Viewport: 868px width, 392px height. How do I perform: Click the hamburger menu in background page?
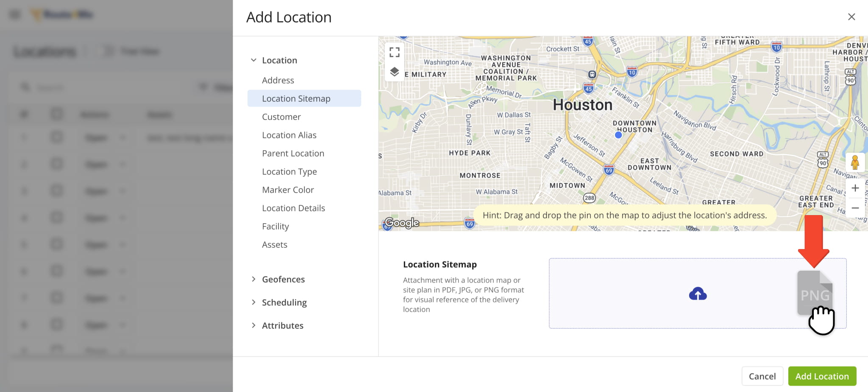15,14
